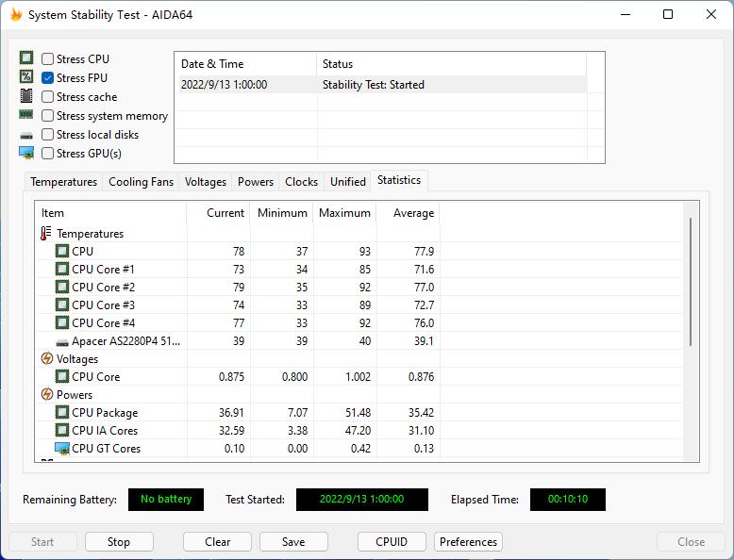Screen dimensions: 734x560
Task: Click the thermometer icon next to Temperatures
Action: tap(46, 234)
